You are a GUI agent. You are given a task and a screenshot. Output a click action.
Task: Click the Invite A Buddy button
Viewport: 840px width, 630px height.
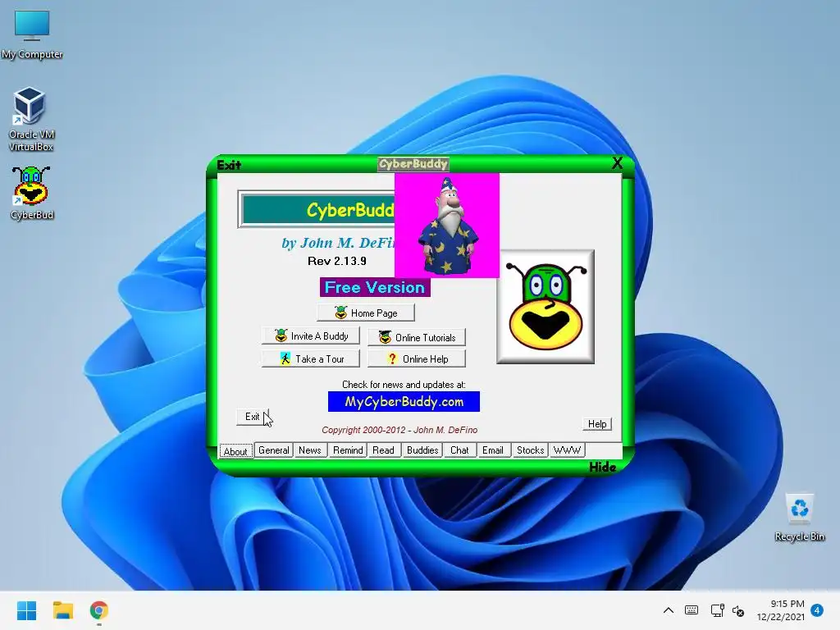point(311,336)
